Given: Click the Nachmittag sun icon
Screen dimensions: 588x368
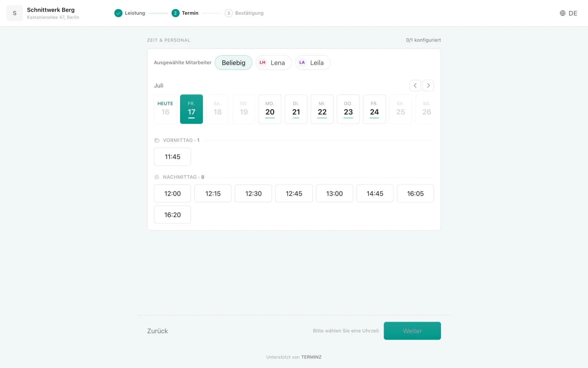Looking at the screenshot, I should tap(157, 177).
